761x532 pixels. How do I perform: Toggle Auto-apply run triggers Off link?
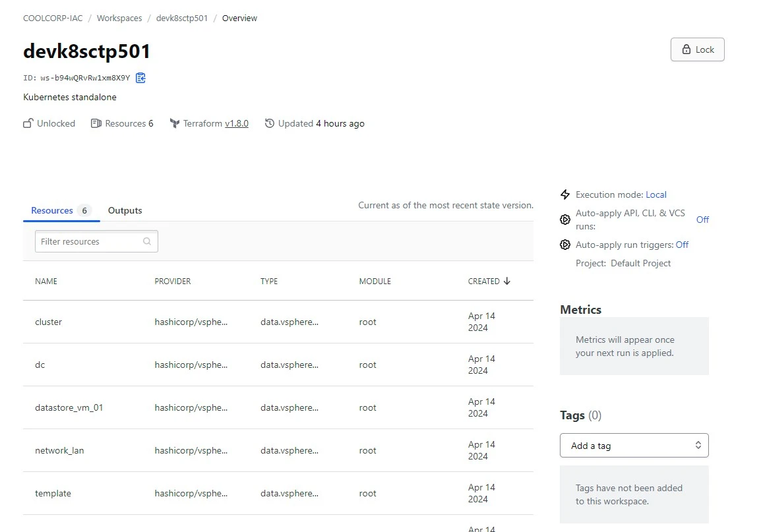click(x=682, y=245)
